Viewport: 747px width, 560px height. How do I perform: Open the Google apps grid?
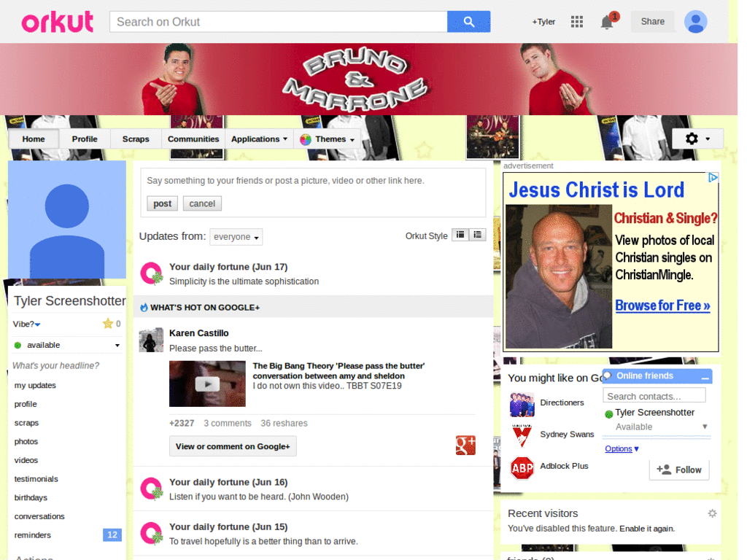[x=577, y=21]
